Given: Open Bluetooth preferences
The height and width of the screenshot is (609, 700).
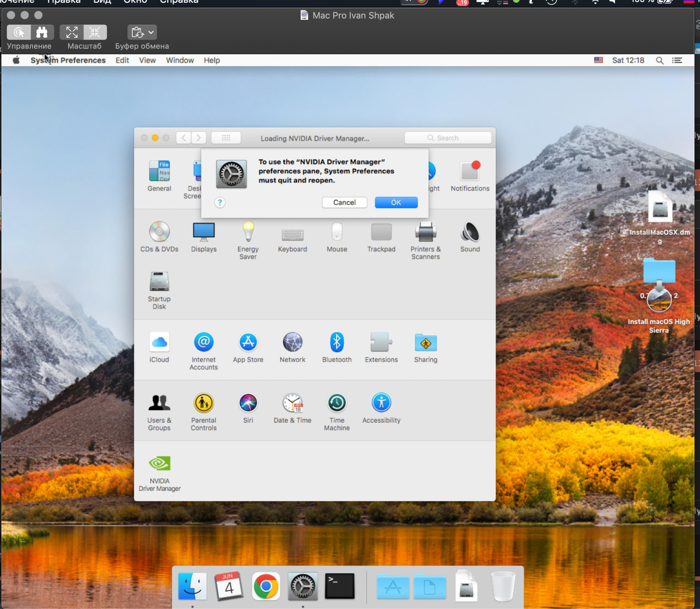Looking at the screenshot, I should click(x=337, y=347).
